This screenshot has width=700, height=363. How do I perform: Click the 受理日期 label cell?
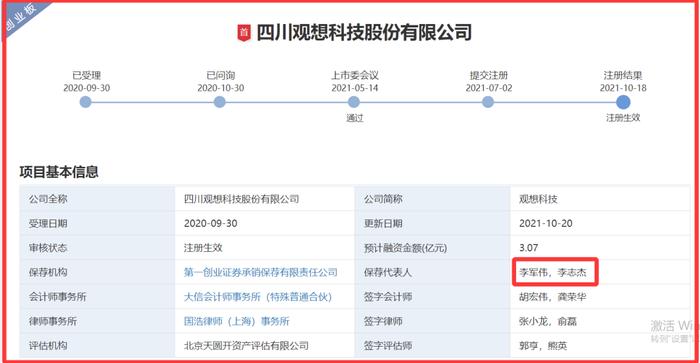[97, 223]
